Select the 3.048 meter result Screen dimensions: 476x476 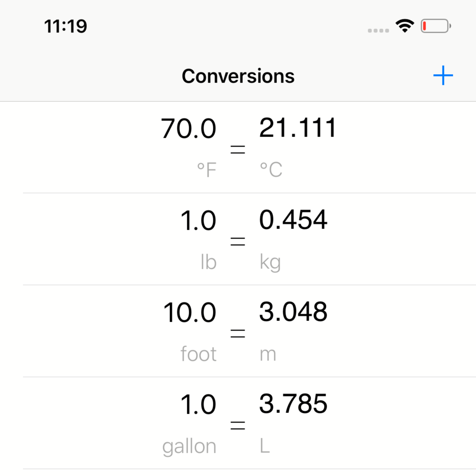tap(293, 312)
